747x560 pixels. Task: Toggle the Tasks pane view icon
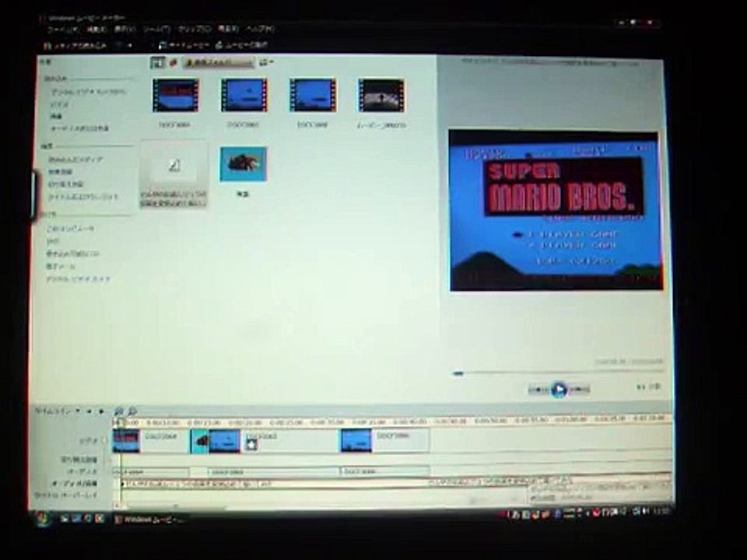[x=156, y=62]
